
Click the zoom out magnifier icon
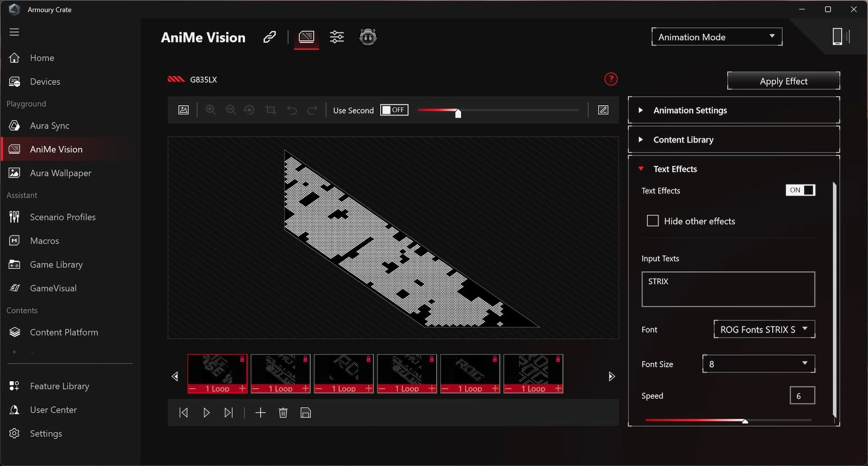(231, 110)
